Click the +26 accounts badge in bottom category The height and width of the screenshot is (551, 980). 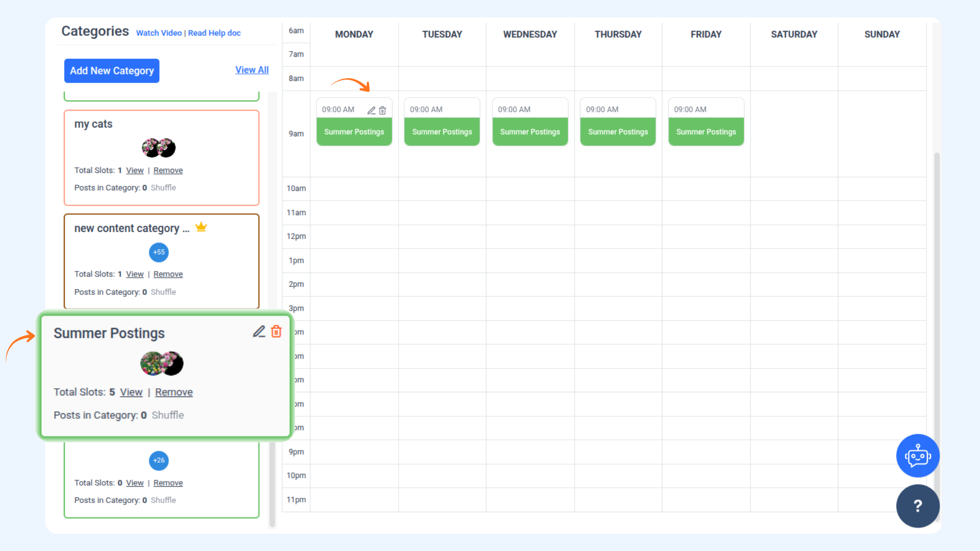coord(159,460)
